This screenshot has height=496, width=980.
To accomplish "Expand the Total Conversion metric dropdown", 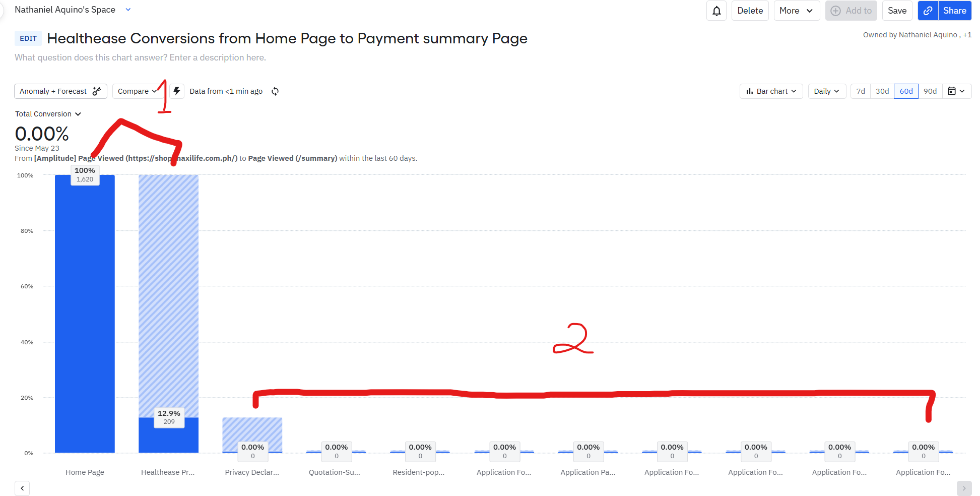I will [x=48, y=114].
